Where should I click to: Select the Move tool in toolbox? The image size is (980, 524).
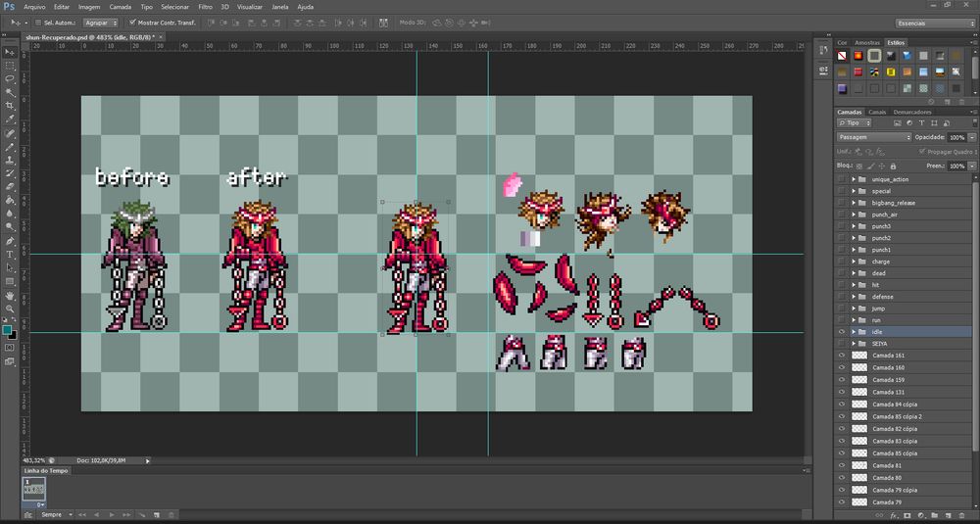click(x=10, y=51)
